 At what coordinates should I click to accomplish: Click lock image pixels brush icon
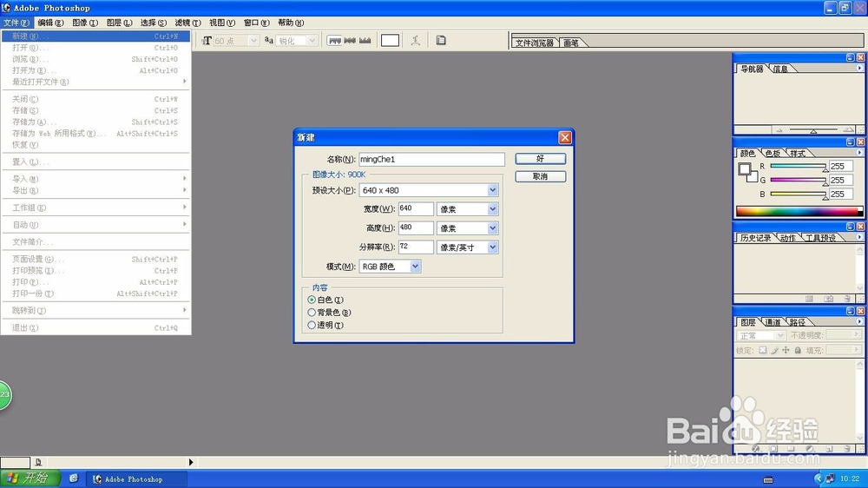pyautogui.click(x=774, y=350)
